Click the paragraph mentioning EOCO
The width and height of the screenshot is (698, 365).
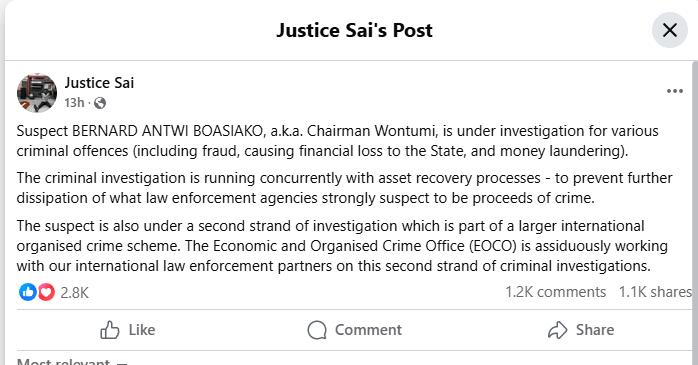[x=342, y=246]
